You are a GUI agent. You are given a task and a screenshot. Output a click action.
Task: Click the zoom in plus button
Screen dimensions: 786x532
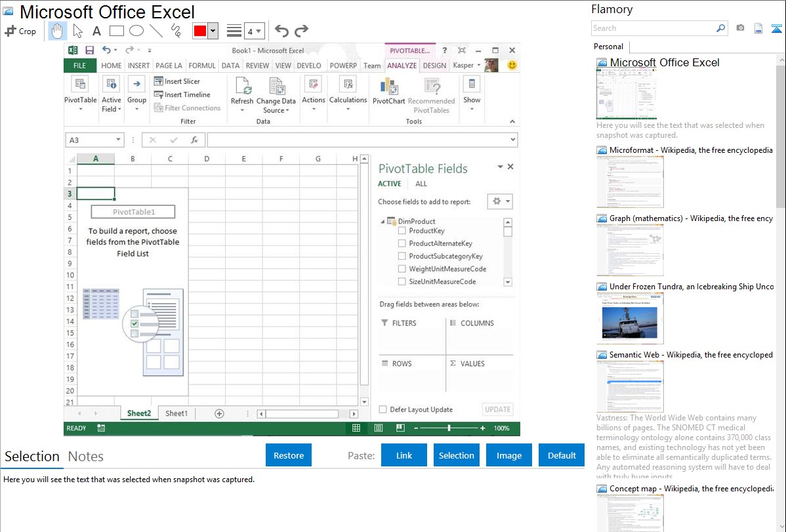click(x=482, y=428)
